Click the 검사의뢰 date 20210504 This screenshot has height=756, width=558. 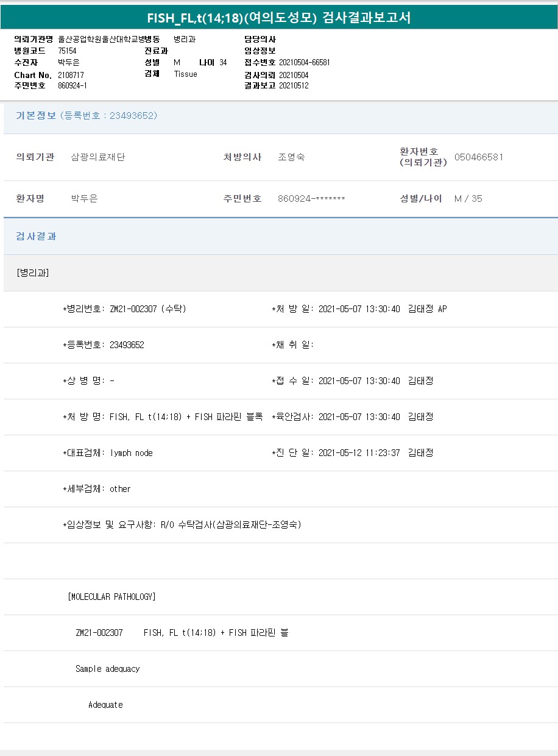coord(294,75)
